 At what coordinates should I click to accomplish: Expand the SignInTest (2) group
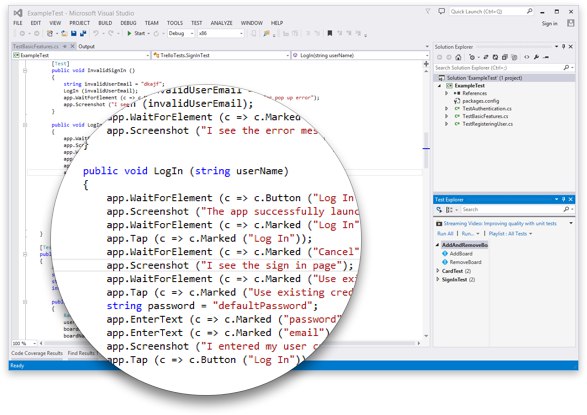tap(438, 279)
